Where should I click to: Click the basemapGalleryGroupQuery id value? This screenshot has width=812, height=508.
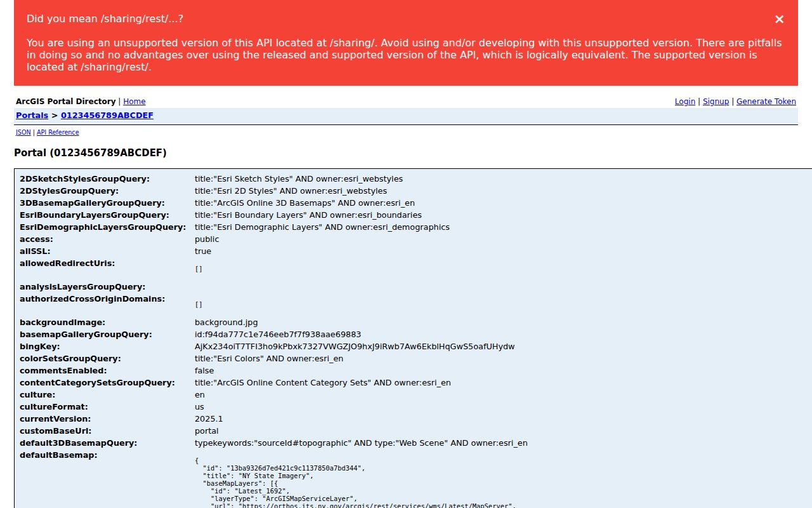[278, 335]
